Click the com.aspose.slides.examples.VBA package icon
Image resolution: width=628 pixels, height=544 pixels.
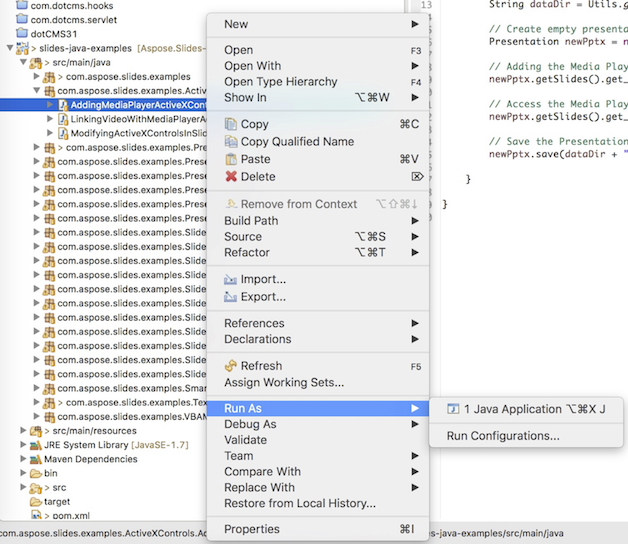(49, 417)
